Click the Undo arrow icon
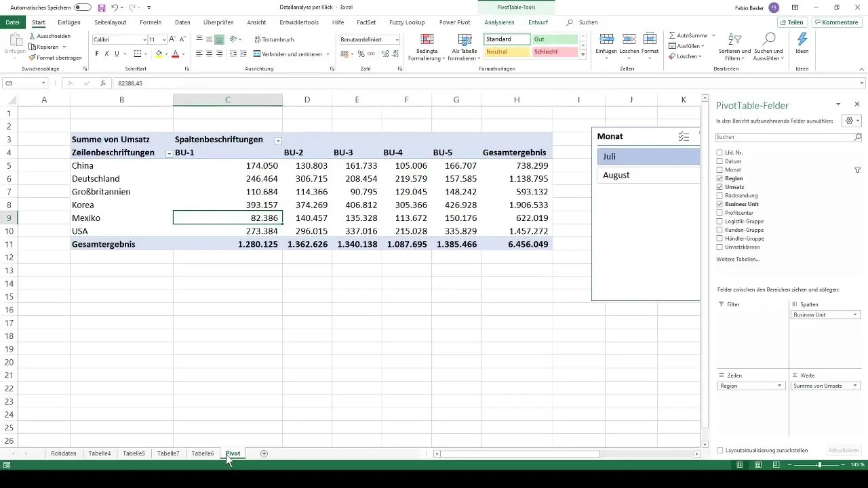This screenshot has height=488, width=868. click(x=115, y=7)
